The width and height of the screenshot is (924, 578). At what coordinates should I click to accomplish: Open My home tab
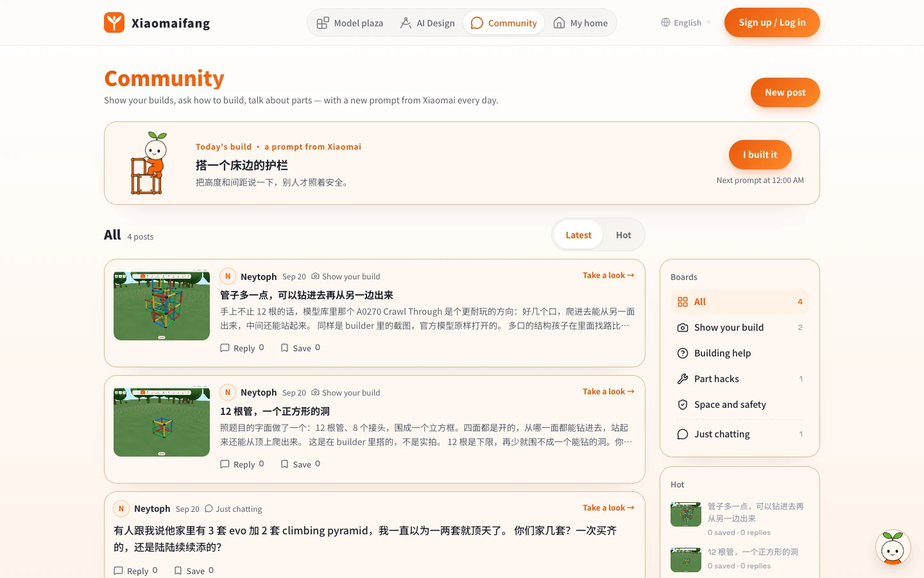click(581, 23)
